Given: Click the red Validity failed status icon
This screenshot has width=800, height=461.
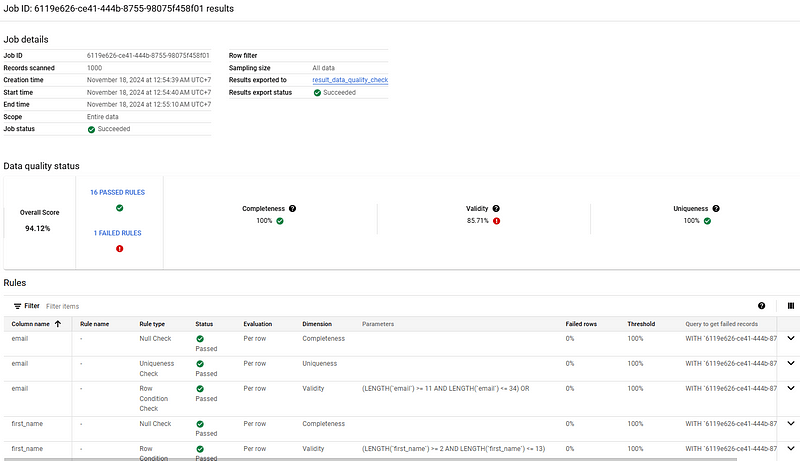Looking at the screenshot, I should tap(496, 221).
